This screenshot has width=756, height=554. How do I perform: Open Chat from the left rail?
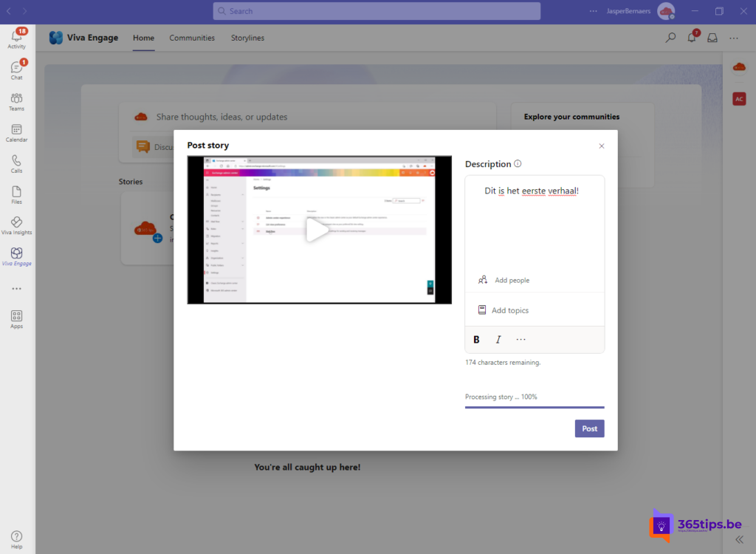16,69
